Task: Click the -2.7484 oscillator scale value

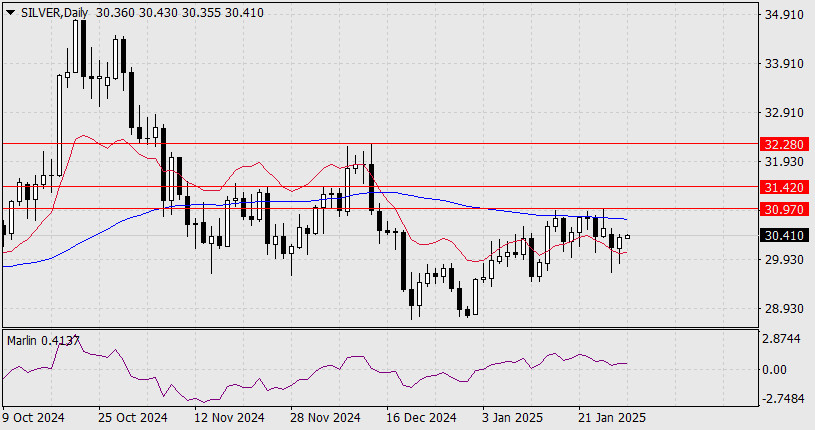Action: 781,399
